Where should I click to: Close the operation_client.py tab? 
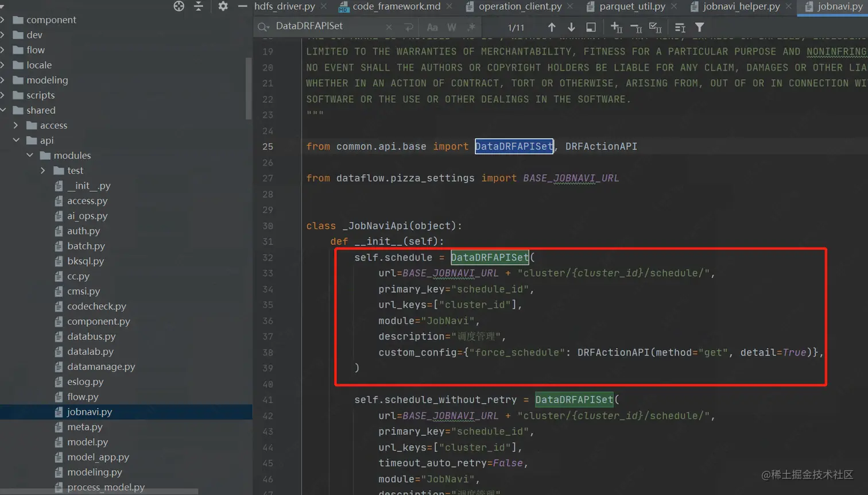pos(570,6)
